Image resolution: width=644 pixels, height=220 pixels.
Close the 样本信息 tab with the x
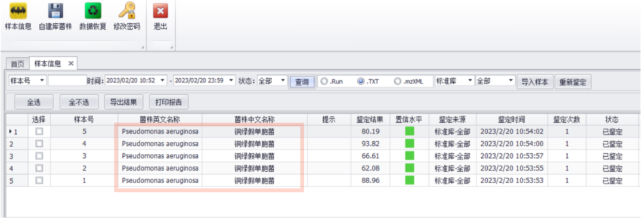pos(70,64)
